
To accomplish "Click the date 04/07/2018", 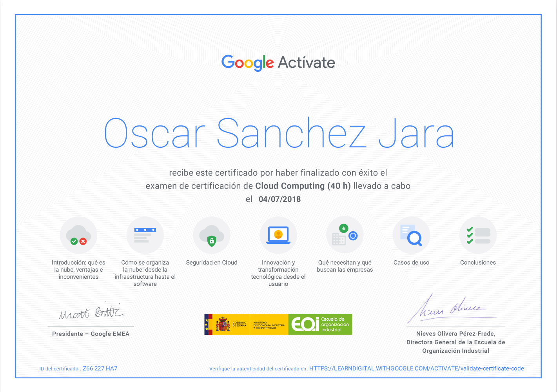I will click(x=280, y=199).
